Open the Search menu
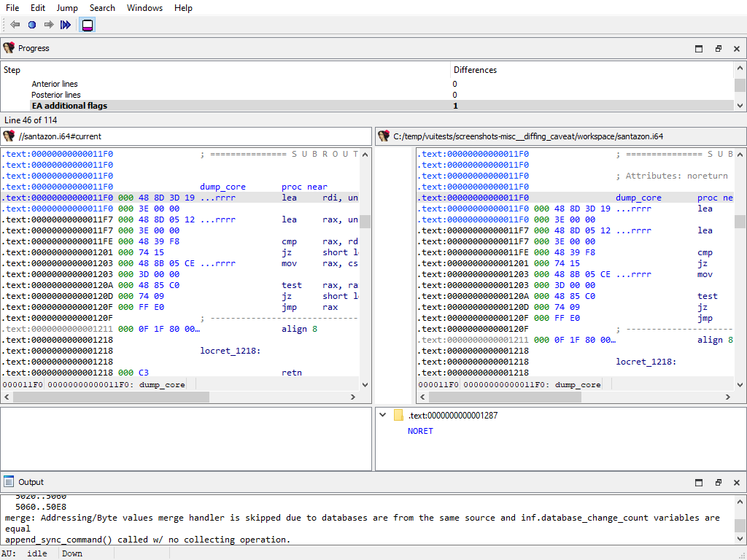This screenshot has height=560, width=747. pos(102,8)
